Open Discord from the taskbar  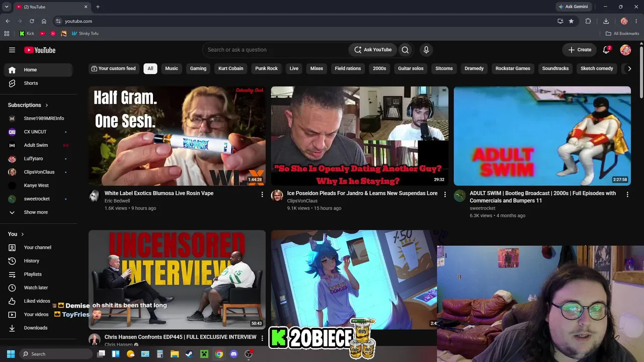coord(233,354)
